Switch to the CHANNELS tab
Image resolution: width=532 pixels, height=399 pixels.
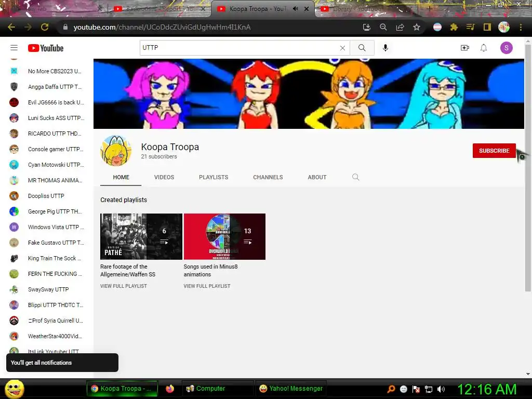268,177
